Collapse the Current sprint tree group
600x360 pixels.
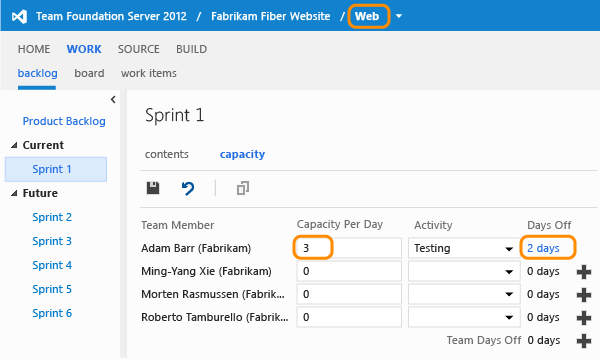click(14, 145)
